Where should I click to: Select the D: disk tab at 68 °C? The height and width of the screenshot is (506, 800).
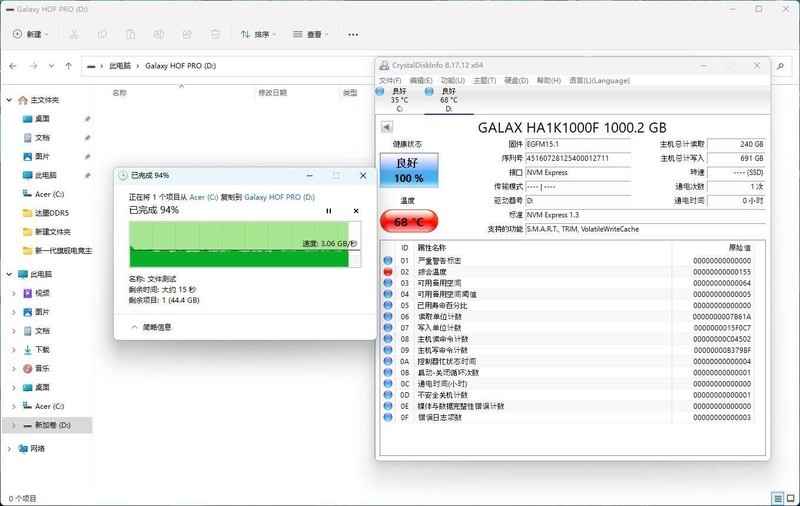click(448, 100)
